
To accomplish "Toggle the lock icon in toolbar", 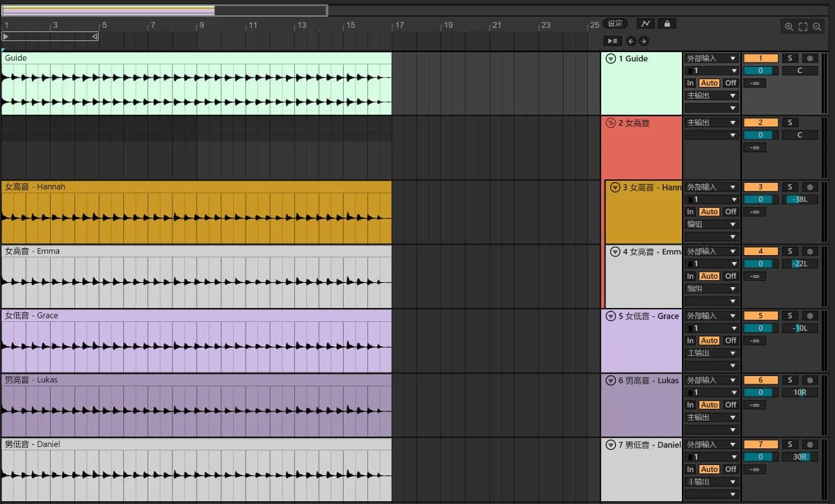I will (x=667, y=24).
